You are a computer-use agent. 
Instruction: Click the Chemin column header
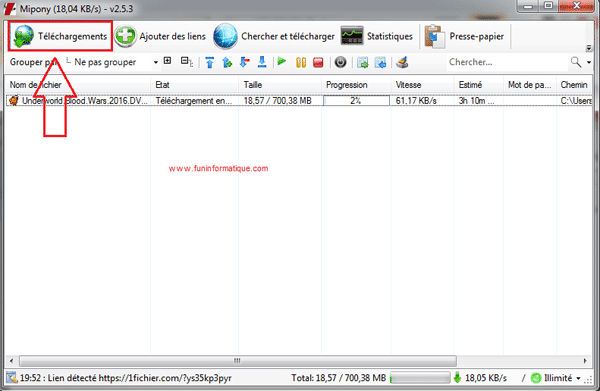coord(575,85)
